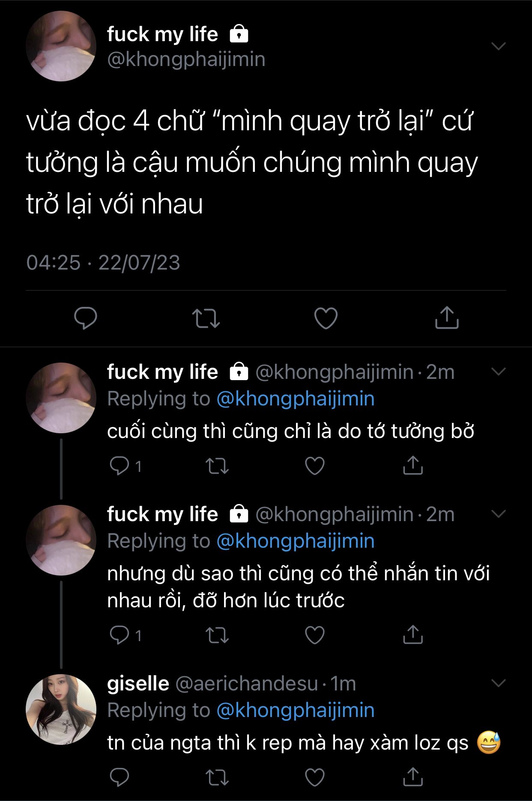Like the “nhưng dù sao” reply
This screenshot has height=801, width=532.
315,635
